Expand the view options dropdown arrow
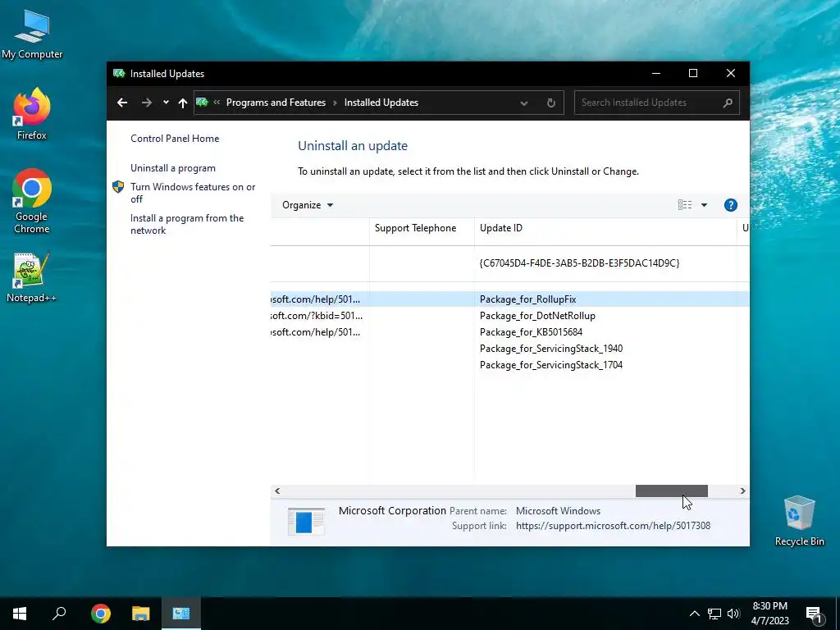 pyautogui.click(x=704, y=205)
